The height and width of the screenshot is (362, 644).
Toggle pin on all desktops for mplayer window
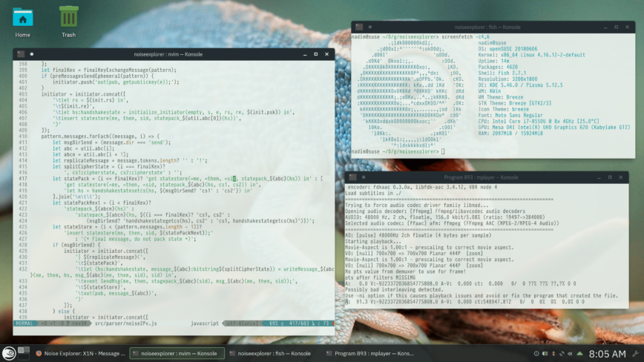(x=364, y=178)
